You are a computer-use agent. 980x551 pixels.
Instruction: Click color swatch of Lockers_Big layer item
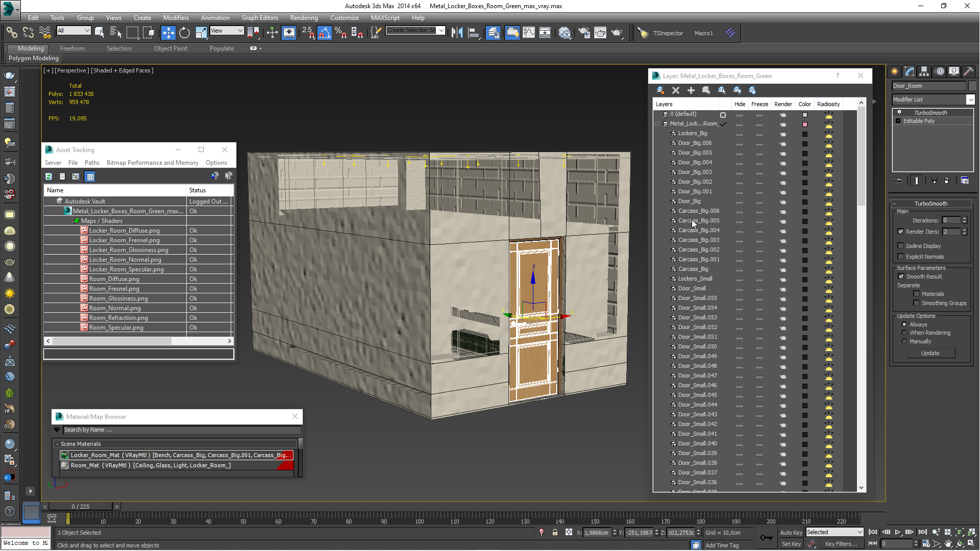tap(805, 134)
